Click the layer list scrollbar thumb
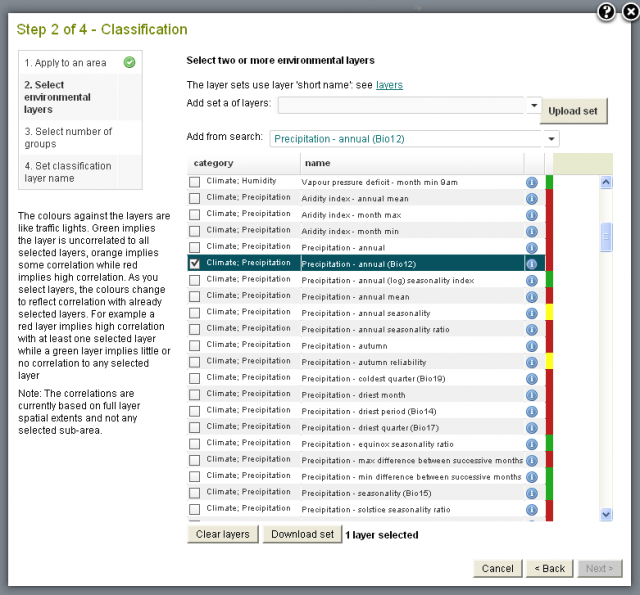The width and height of the screenshot is (640, 595). pos(606,237)
